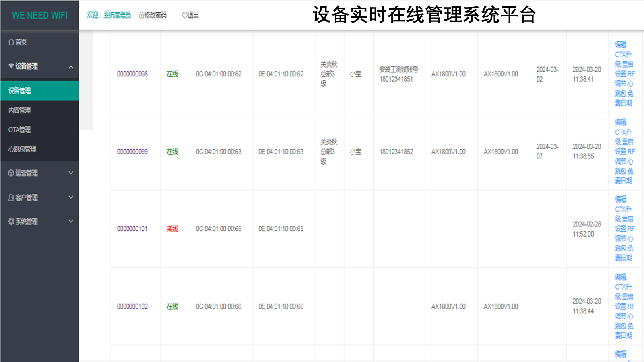Select MAC address 0E:04:01:10:00:63
Screen dimensions: 644x362
[x=281, y=152]
